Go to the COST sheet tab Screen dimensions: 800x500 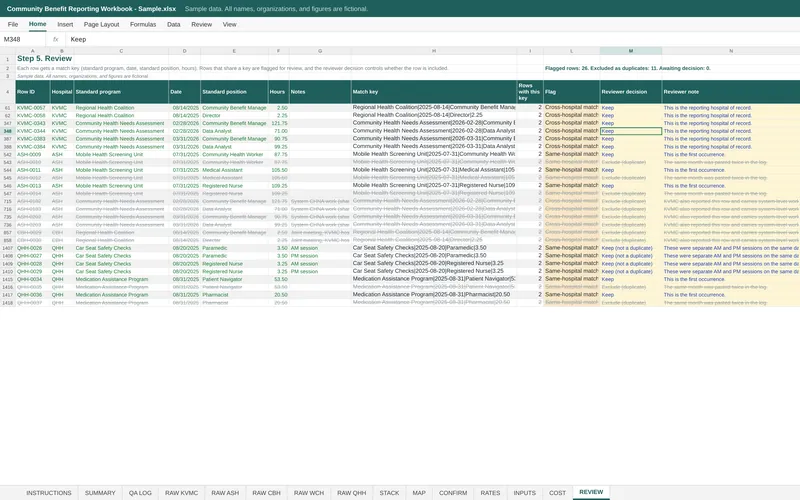click(x=557, y=493)
